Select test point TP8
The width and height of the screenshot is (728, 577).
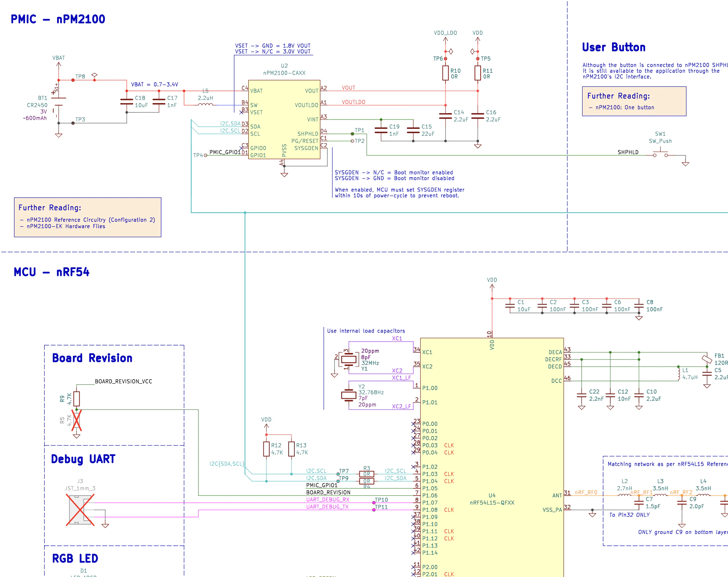[73, 80]
